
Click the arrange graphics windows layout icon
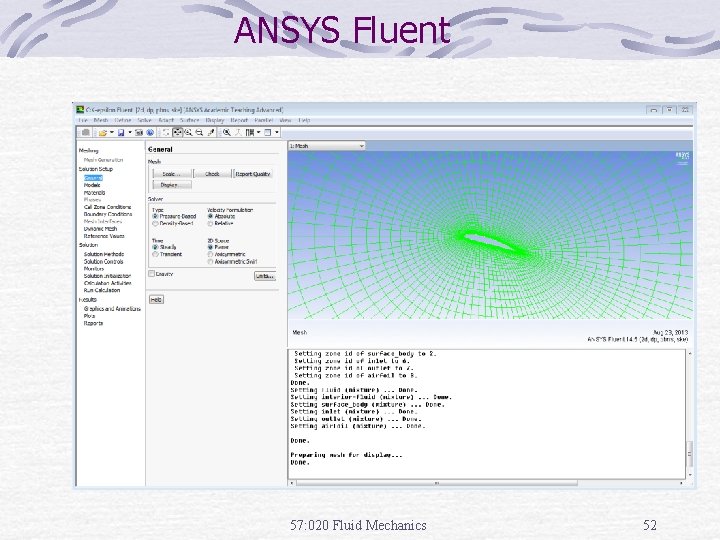click(x=250, y=133)
